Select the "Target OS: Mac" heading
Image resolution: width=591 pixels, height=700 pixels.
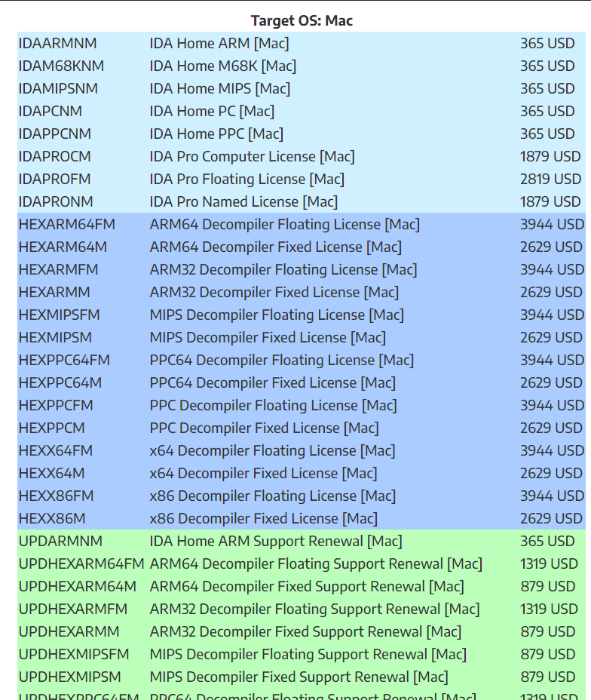coord(302,20)
